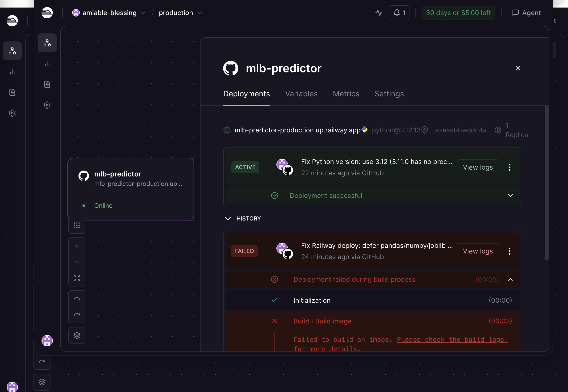The image size is (568, 392).
Task: Click the fit-to-view fullscreen canvas icon
Action: (x=77, y=278)
